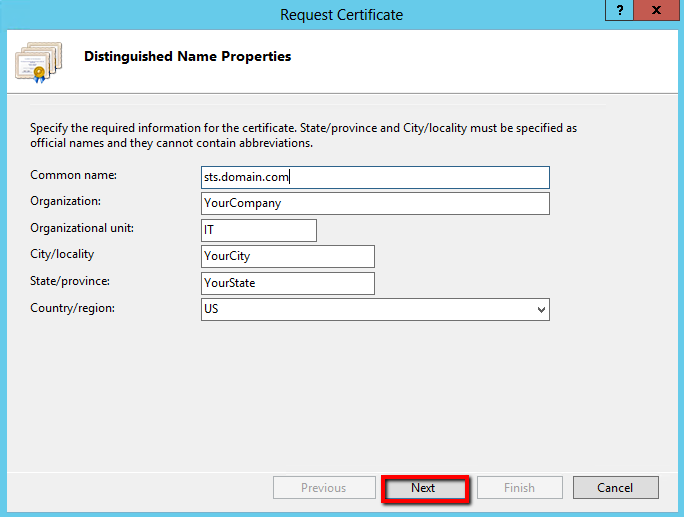This screenshot has width=684, height=517.
Task: Click the "Organization:" label
Action: (66, 201)
